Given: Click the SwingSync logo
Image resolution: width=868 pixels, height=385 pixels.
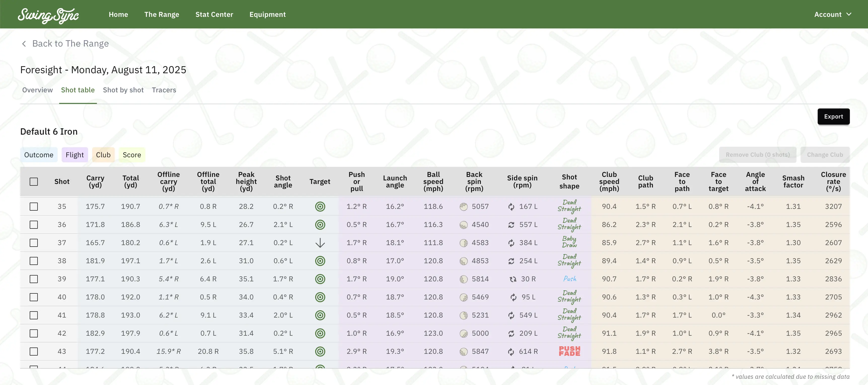Looking at the screenshot, I should pos(48,15).
